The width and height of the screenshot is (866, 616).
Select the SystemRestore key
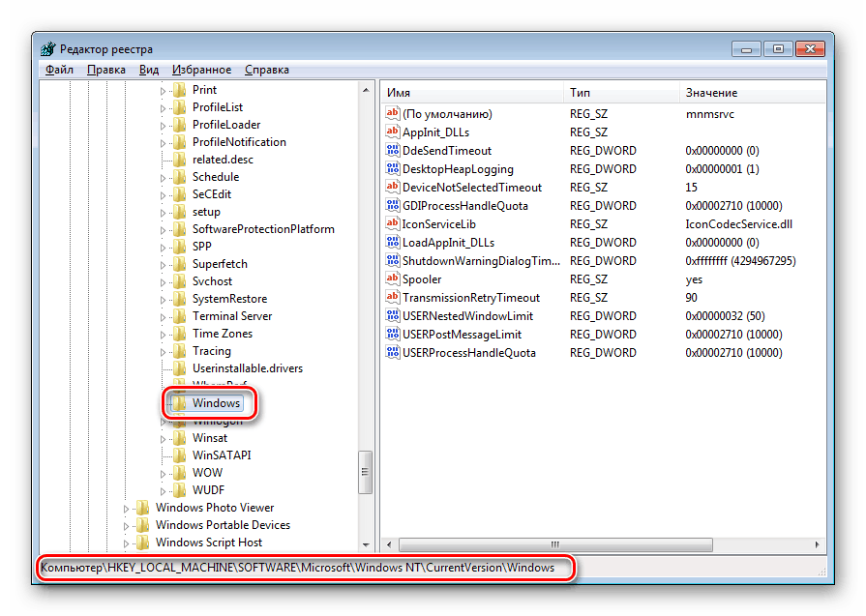pos(229,299)
